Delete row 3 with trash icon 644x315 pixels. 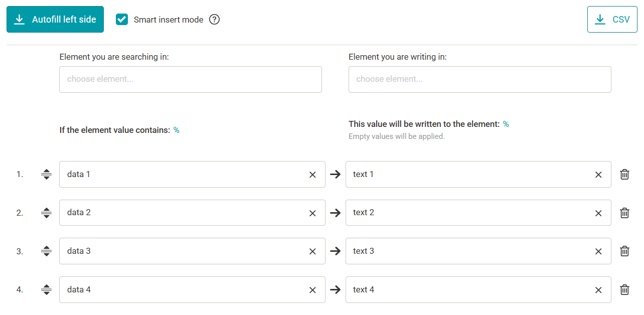pos(624,251)
